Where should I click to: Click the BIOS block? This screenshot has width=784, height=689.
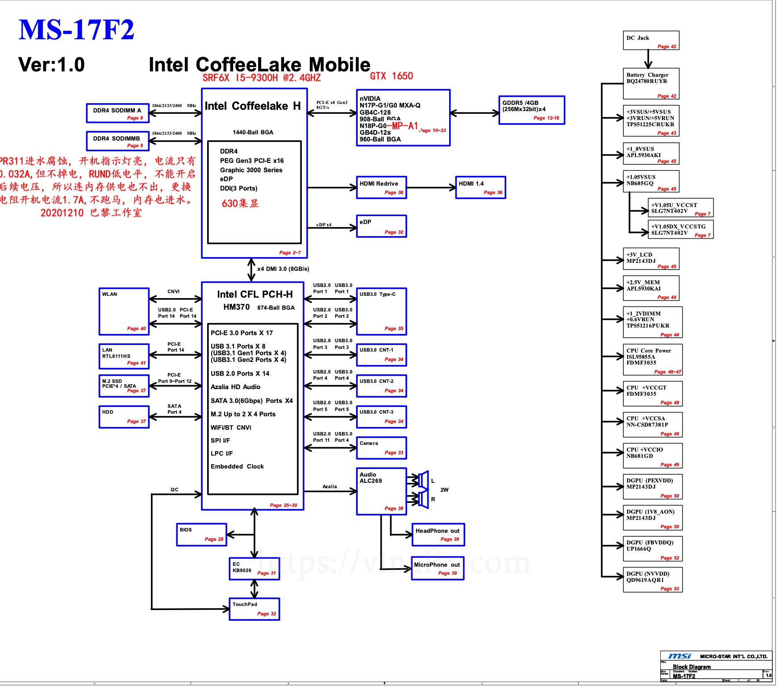tap(202, 535)
